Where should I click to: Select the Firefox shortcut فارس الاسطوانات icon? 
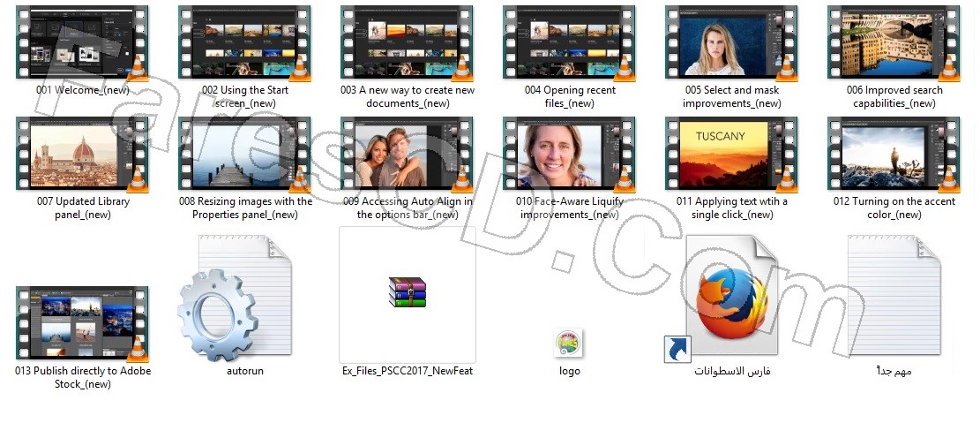click(722, 299)
